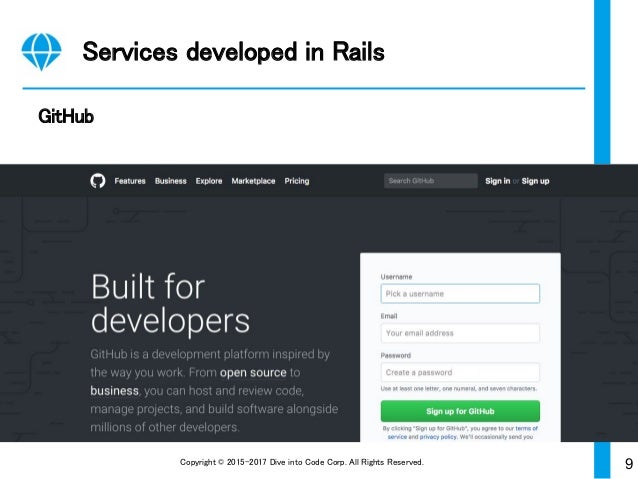Click the business highlighted text
Screen dimensions: 638x479
(114, 391)
